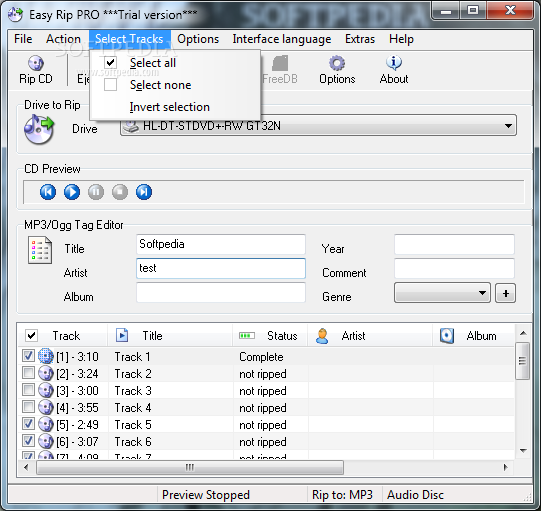Click the 'Complete' status of Track 1

coord(261,357)
